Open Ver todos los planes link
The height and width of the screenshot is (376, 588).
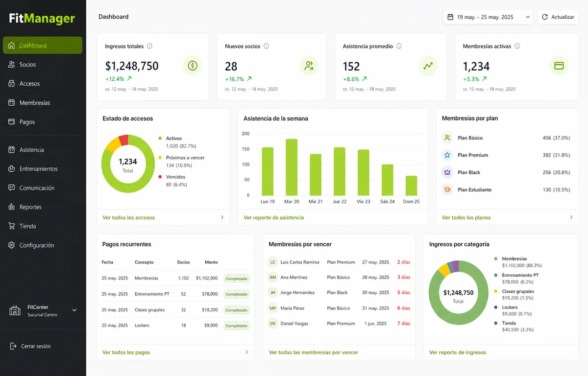click(466, 217)
